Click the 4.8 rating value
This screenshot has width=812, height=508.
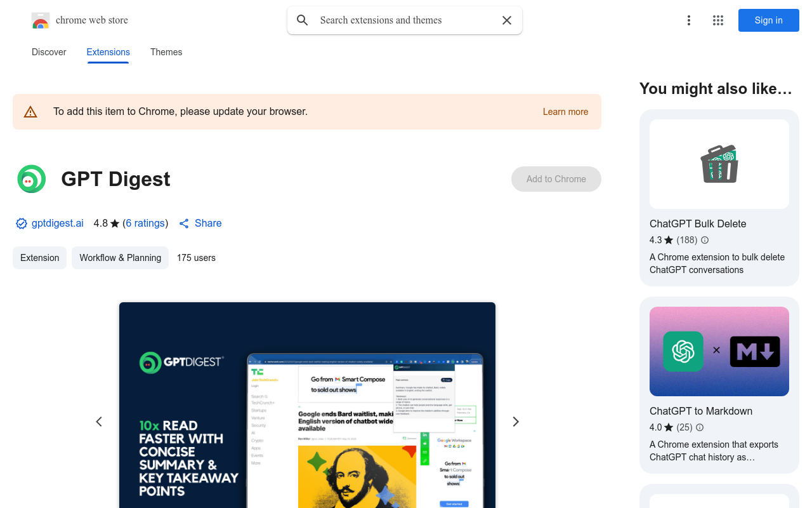click(x=101, y=224)
